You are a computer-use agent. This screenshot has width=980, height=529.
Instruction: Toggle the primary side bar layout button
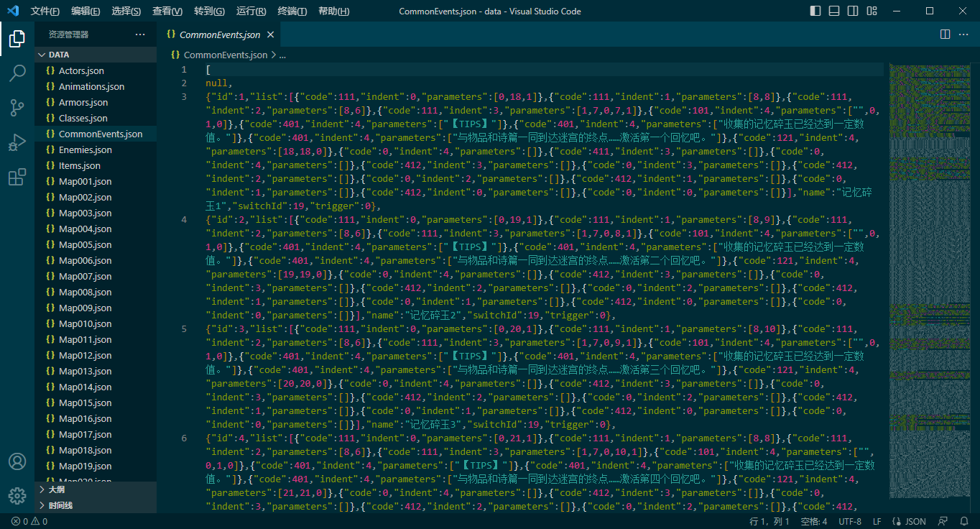pyautogui.click(x=815, y=11)
